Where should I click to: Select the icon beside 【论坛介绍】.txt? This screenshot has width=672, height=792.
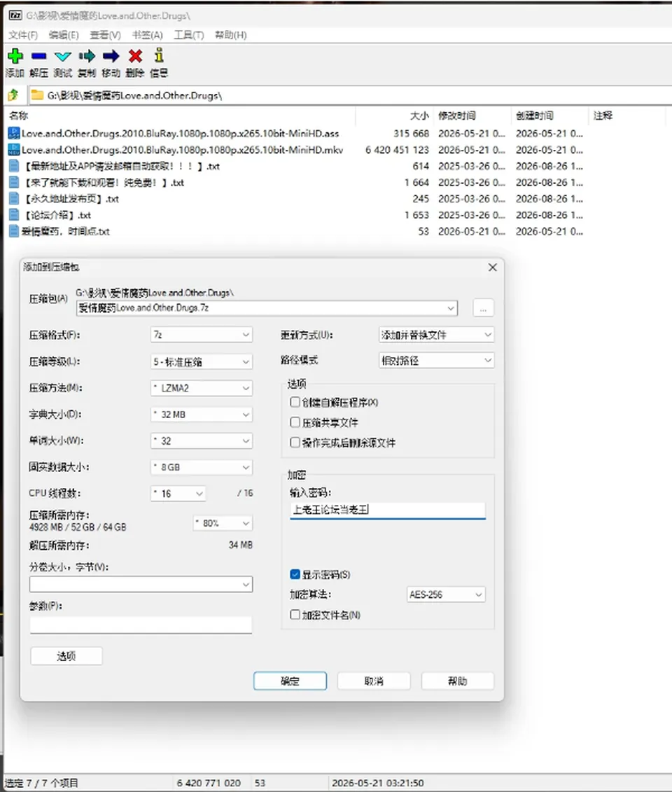click(14, 215)
